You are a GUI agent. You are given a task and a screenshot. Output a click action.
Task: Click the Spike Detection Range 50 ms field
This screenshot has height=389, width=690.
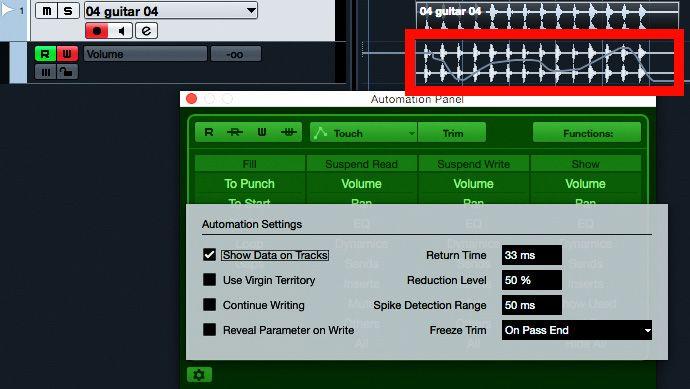click(x=532, y=305)
